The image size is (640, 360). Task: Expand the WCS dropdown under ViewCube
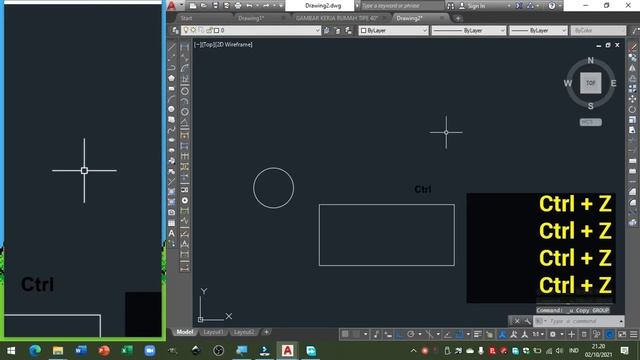[x=591, y=122]
